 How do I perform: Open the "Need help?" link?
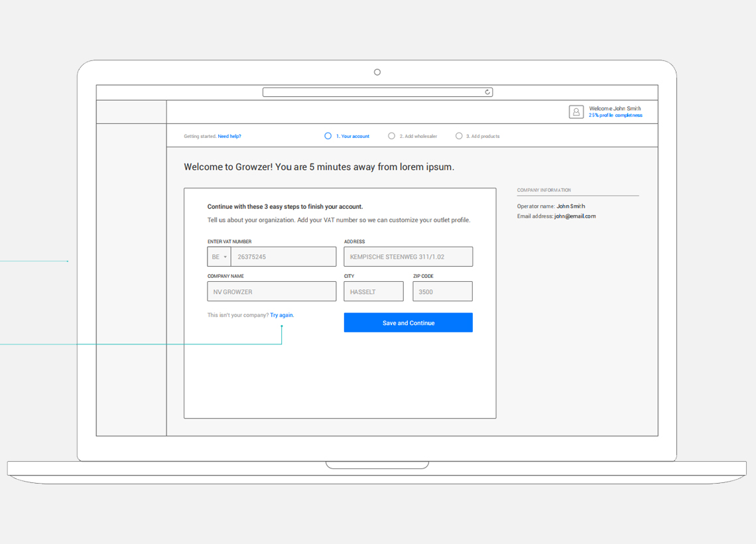(x=229, y=135)
